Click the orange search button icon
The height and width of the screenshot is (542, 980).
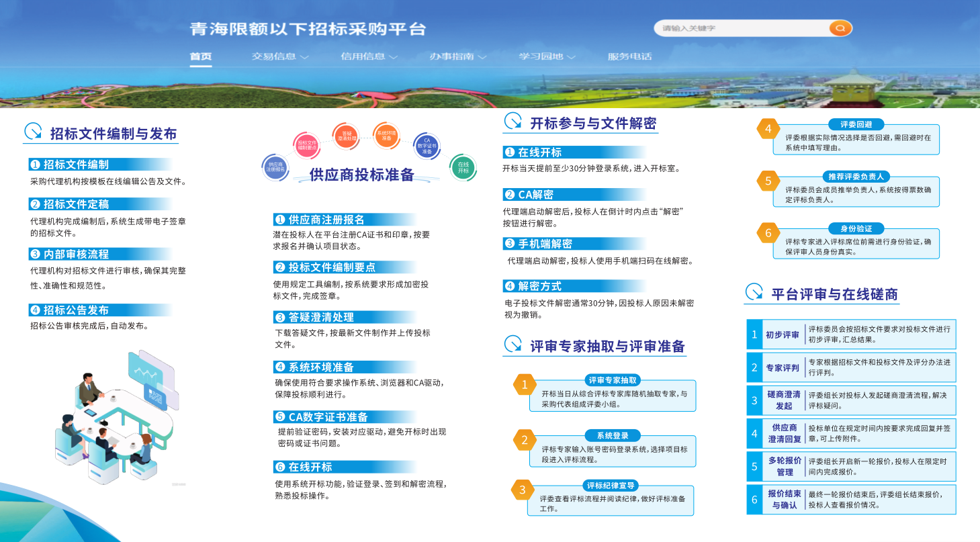(840, 28)
